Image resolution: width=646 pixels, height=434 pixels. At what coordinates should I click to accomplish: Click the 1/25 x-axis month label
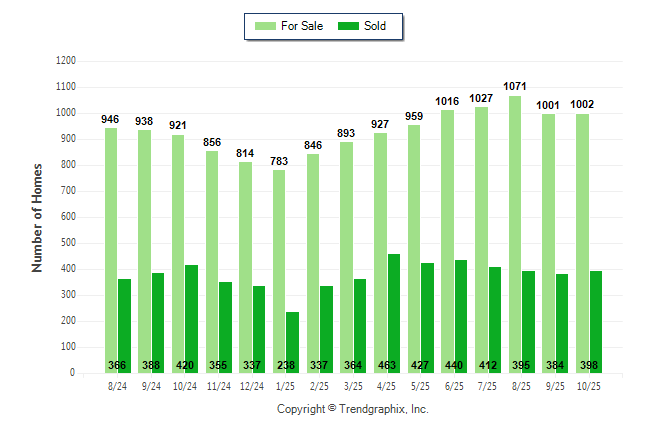point(286,386)
